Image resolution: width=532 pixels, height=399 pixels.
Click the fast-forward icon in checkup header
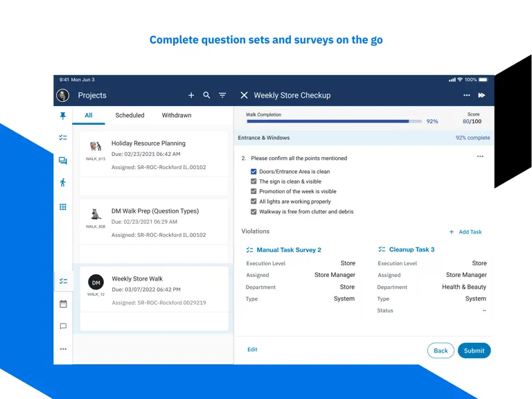[x=481, y=96]
